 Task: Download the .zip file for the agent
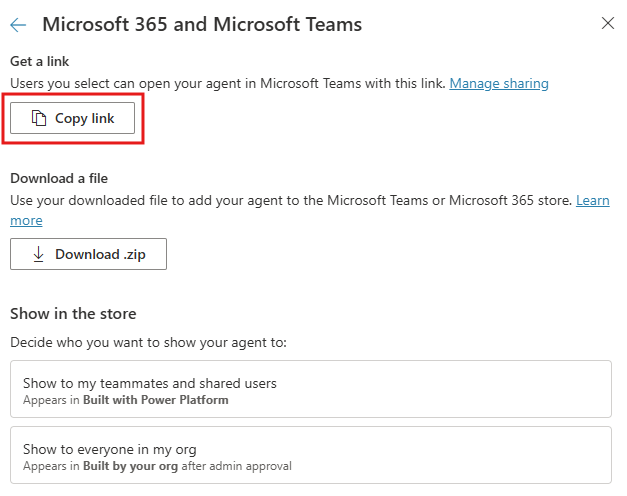coord(88,254)
